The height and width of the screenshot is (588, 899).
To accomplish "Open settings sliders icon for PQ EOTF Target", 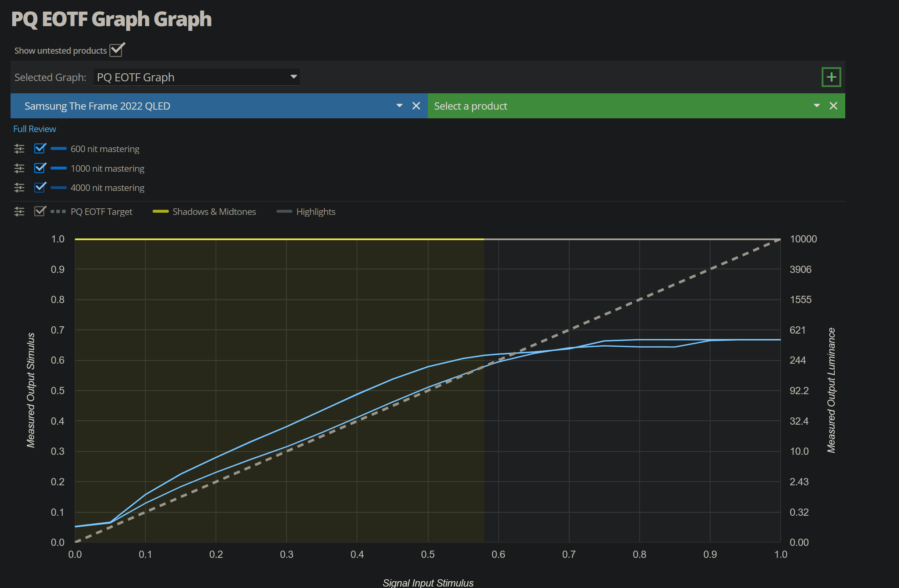I will (x=19, y=212).
